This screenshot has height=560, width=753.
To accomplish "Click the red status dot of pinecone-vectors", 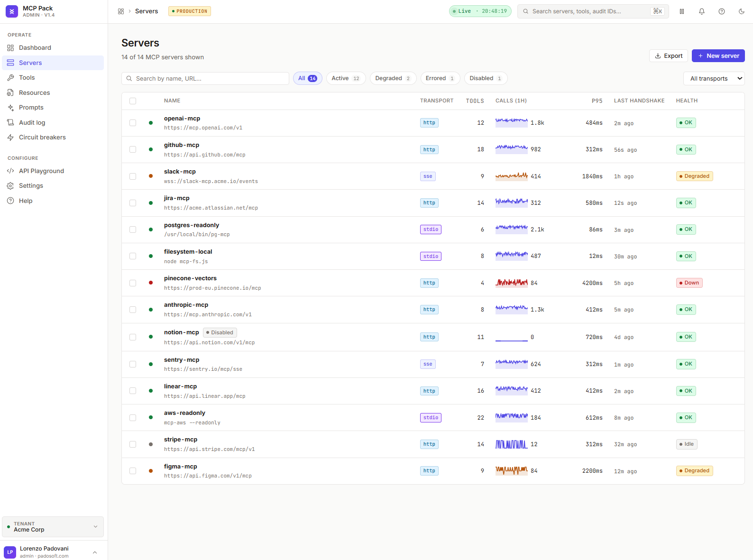I will 151,283.
